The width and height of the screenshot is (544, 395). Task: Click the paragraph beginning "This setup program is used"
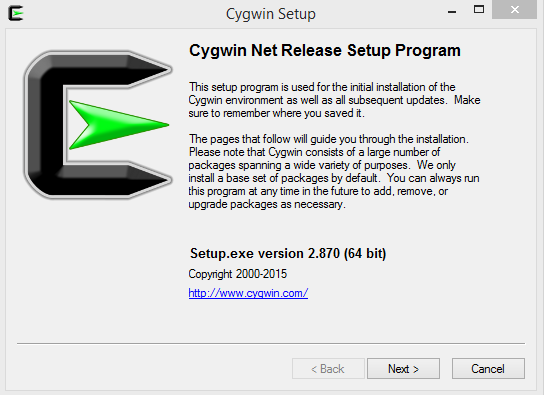pyautogui.click(x=334, y=100)
